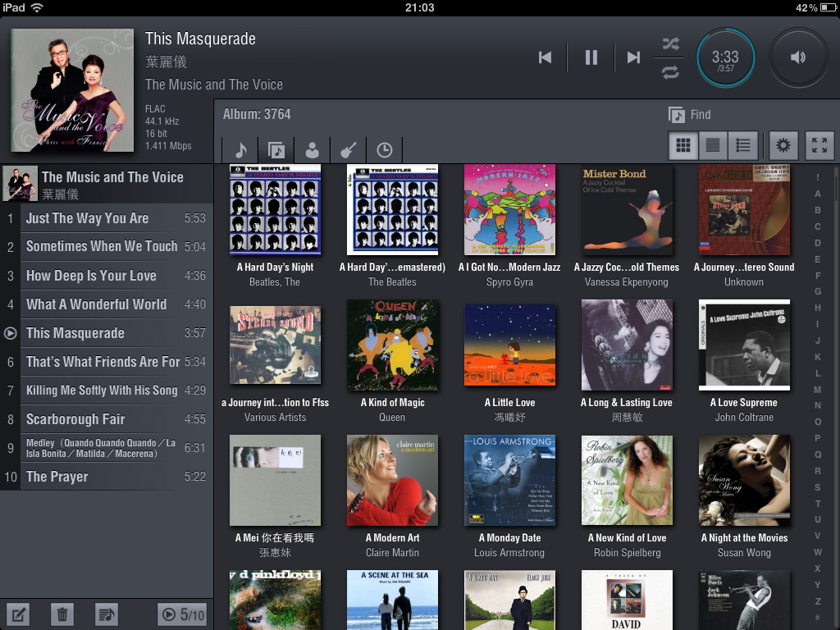Select the detailed bullet list view
This screenshot has height=630, width=840.
click(743, 145)
